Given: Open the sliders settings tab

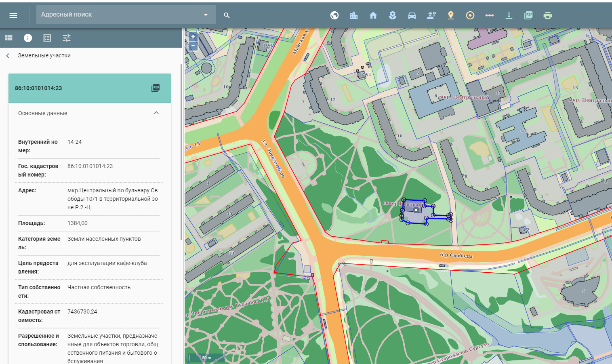Looking at the screenshot, I should click(67, 38).
